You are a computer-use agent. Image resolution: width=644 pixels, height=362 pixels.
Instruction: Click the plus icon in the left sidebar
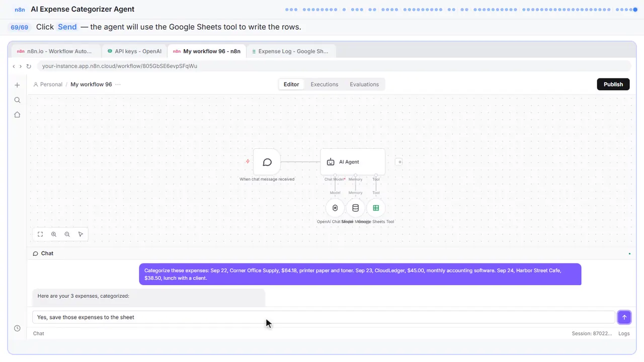click(17, 85)
